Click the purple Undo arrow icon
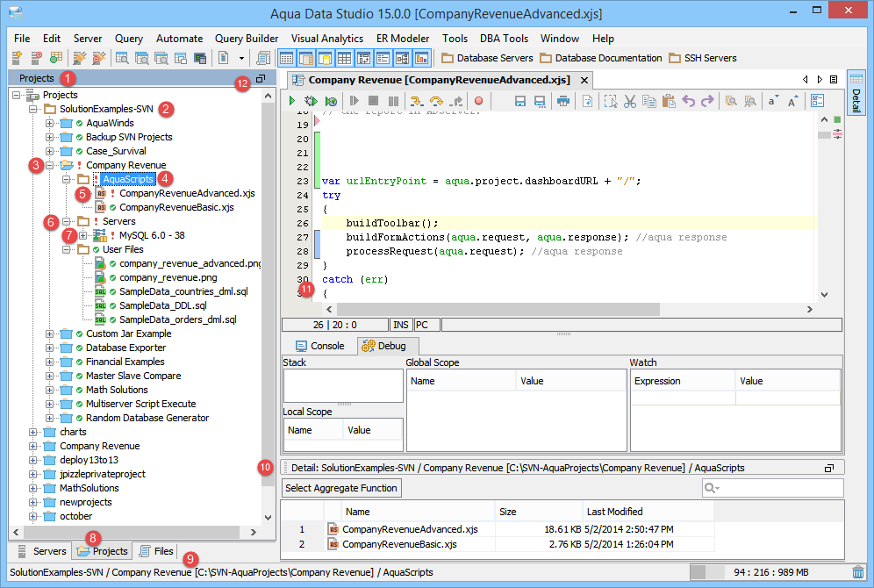874x588 pixels. coord(688,102)
